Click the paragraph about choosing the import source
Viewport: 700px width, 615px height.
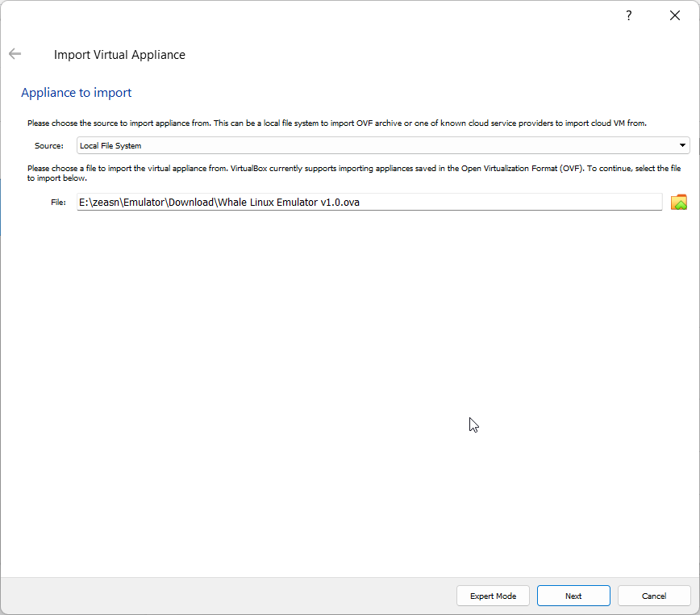337,123
